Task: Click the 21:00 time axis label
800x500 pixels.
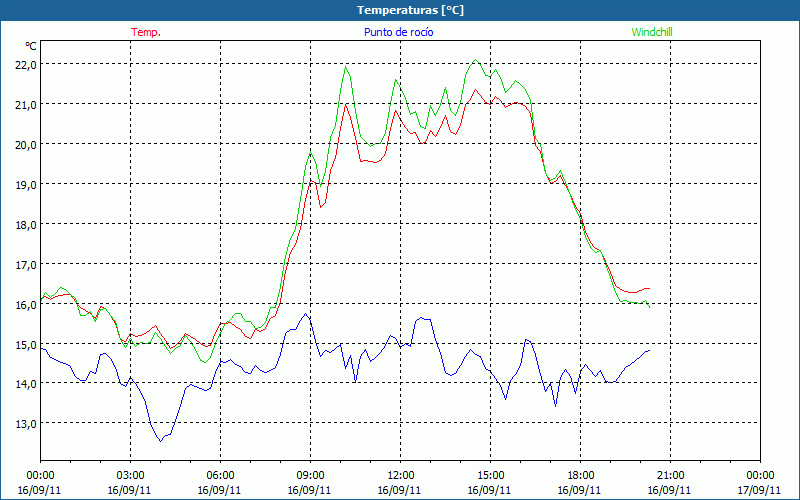Action: click(x=669, y=476)
